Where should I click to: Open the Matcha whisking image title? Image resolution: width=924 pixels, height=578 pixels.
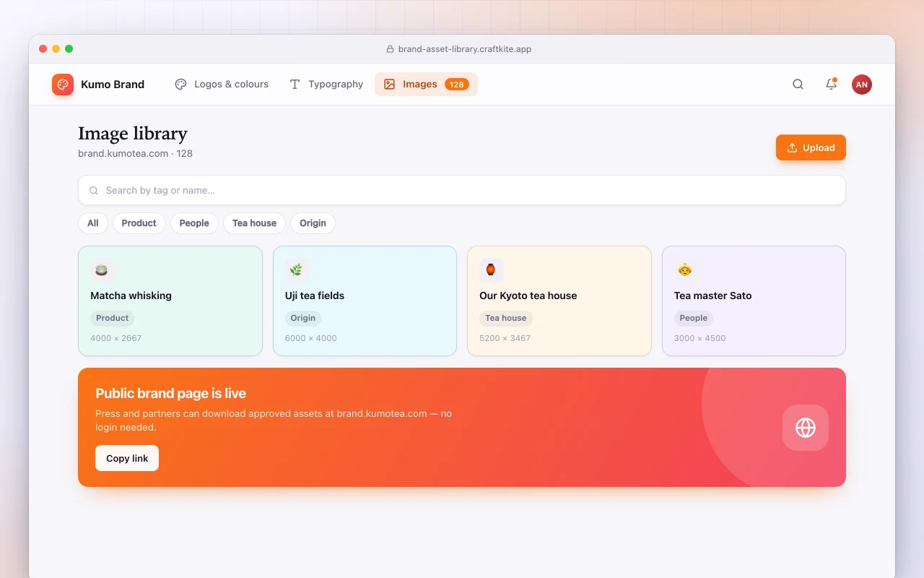[131, 296]
